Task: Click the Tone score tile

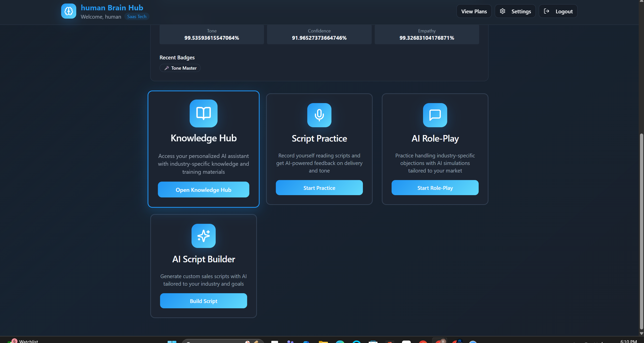Action: tap(211, 34)
